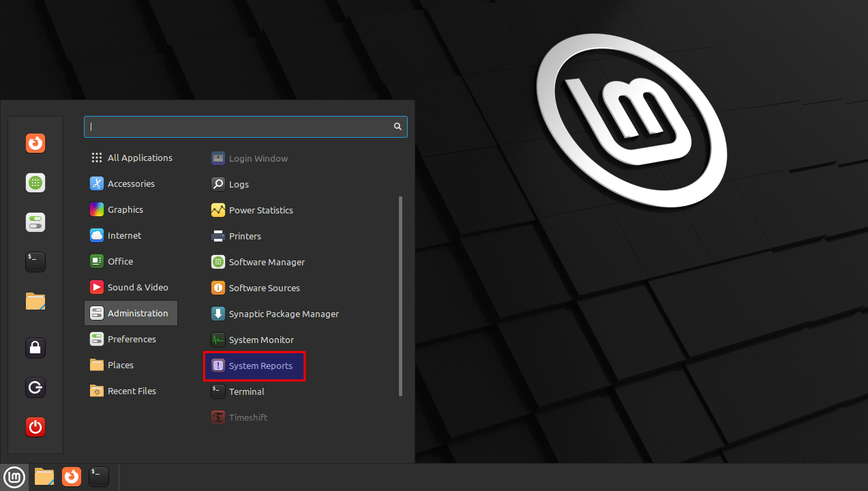The height and width of the screenshot is (491, 868).
Task: Select the All Applications category
Action: pos(131,158)
